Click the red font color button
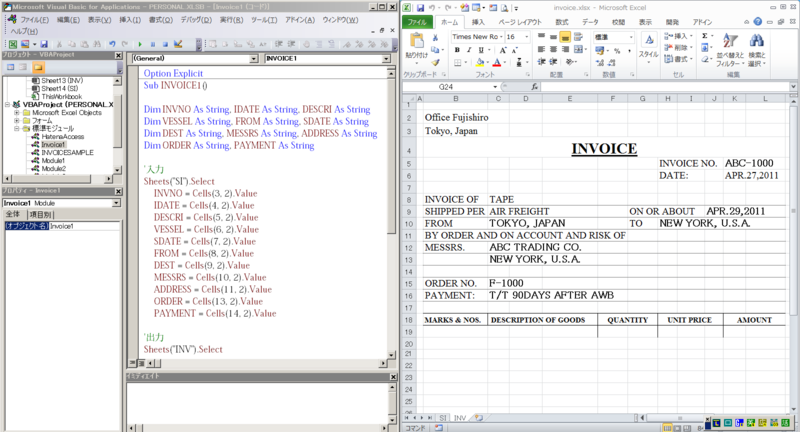Image resolution: width=800 pixels, height=432 pixels. click(497, 62)
